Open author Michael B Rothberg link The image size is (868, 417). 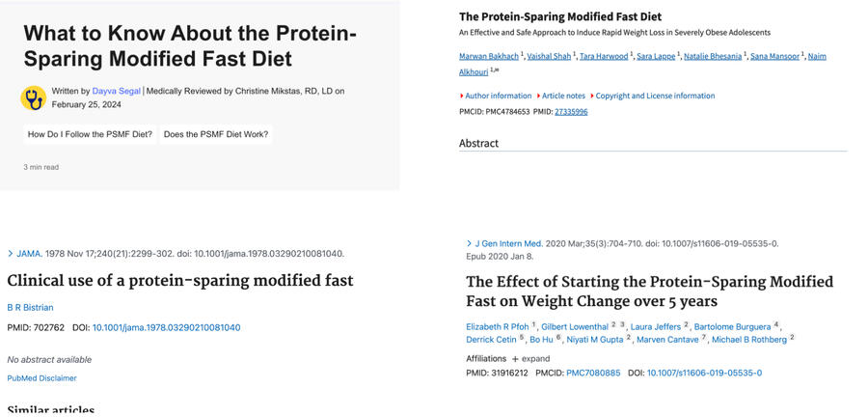tap(749, 339)
